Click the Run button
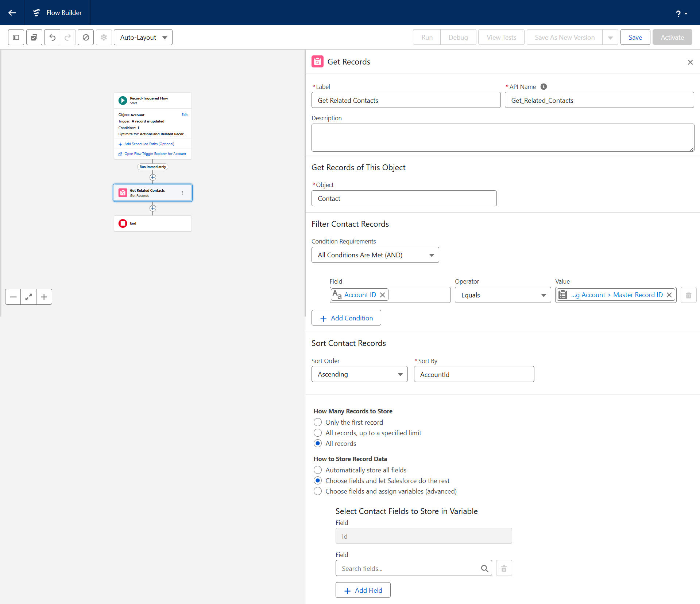700x604 pixels. pos(427,37)
